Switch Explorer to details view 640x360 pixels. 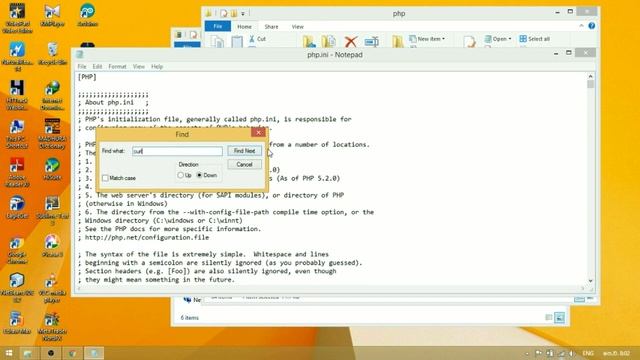coord(549,318)
